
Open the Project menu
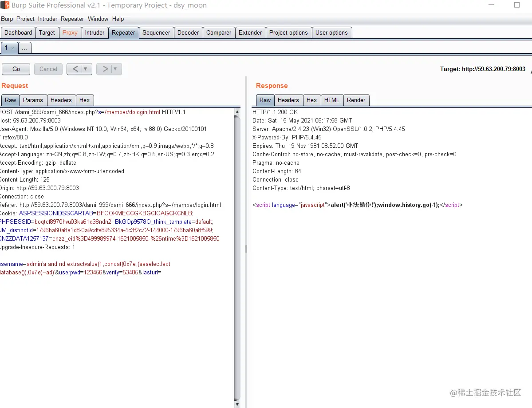[x=25, y=19]
